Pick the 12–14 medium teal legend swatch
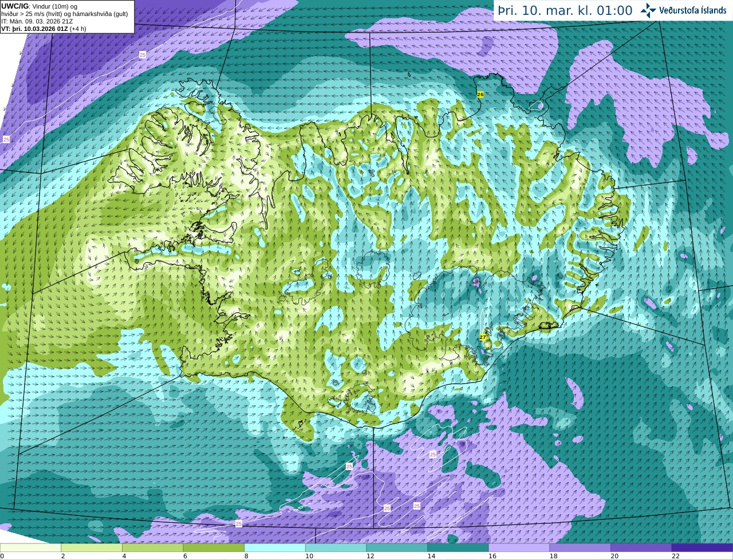The height and width of the screenshot is (560, 733). [397, 547]
